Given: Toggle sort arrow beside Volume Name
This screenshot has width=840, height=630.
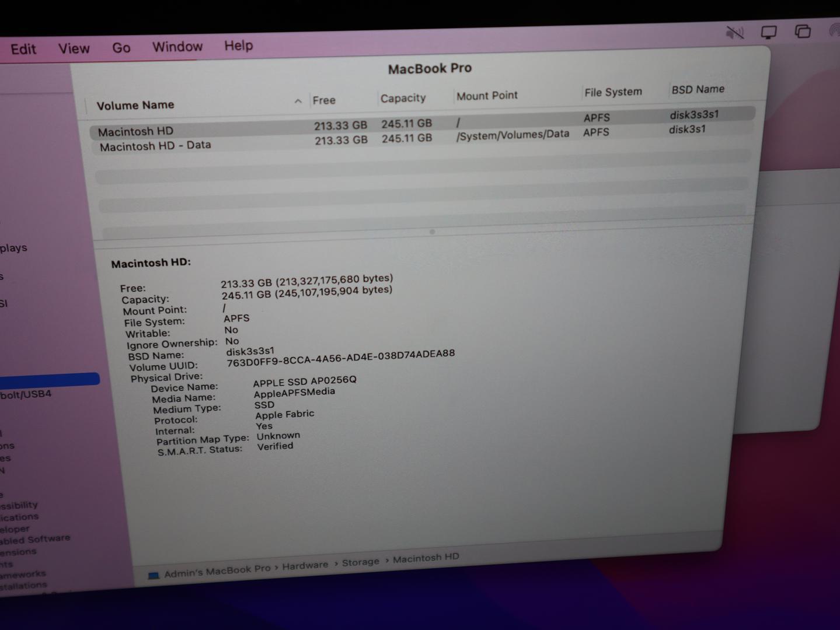Looking at the screenshot, I should point(298,101).
